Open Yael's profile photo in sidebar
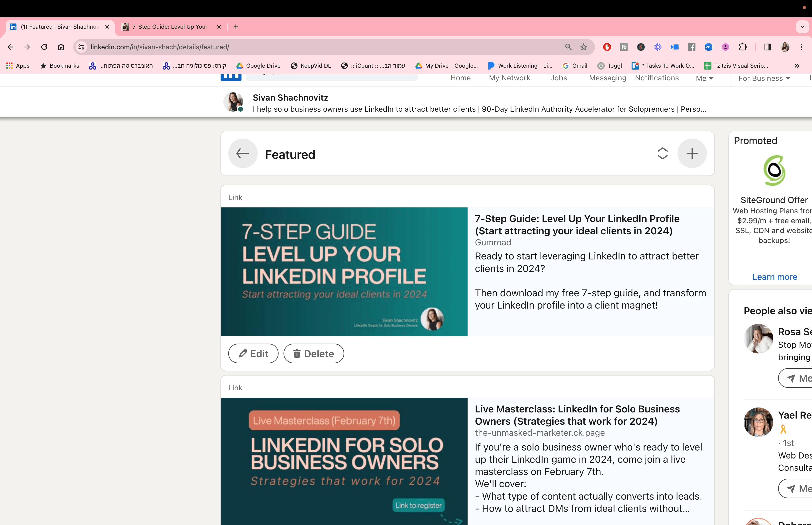Image resolution: width=812 pixels, height=525 pixels. pyautogui.click(x=758, y=422)
